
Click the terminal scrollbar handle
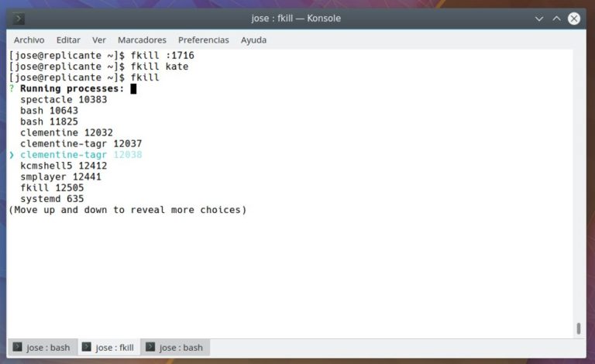(x=578, y=328)
